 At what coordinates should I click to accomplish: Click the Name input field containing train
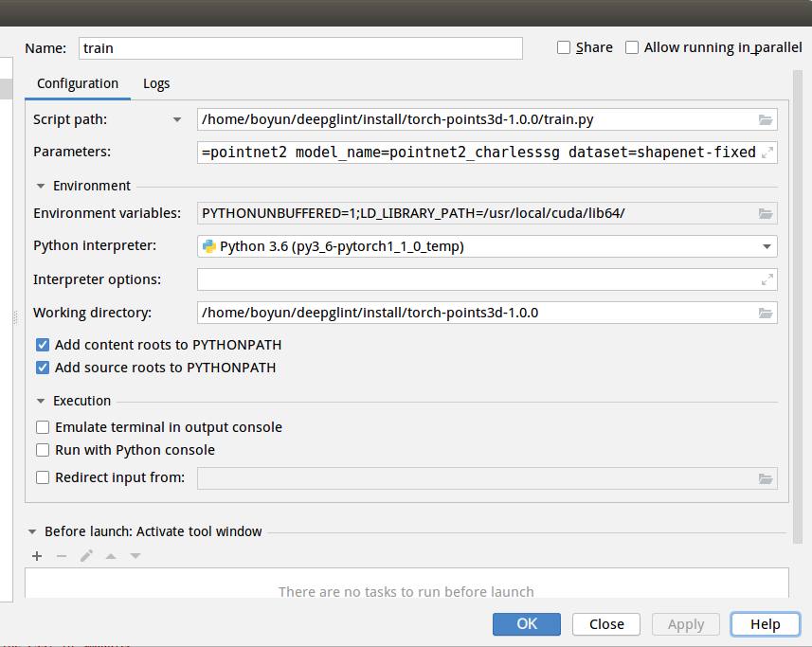pos(301,47)
